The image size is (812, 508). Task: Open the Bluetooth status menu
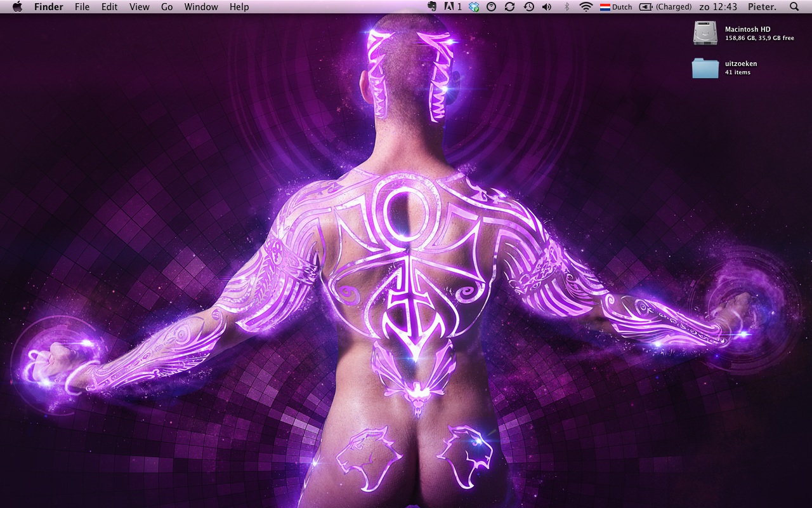[567, 7]
